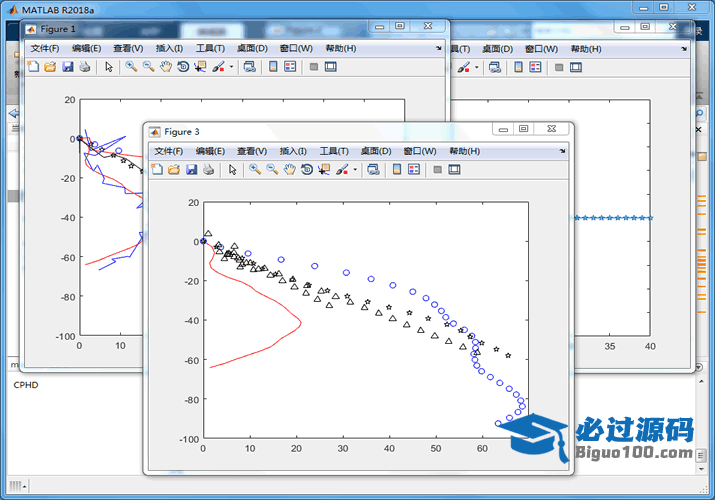Click Show Plot Tools icon in Figure 3
This screenshot has width=715, height=500.
point(454,170)
